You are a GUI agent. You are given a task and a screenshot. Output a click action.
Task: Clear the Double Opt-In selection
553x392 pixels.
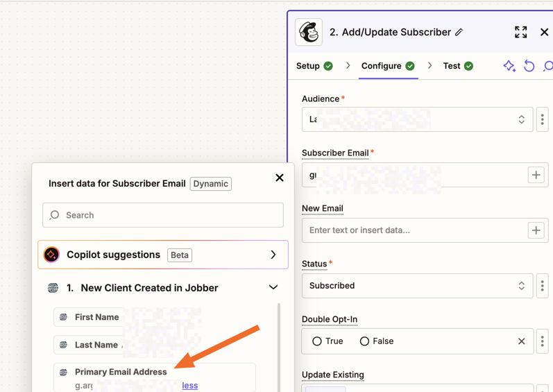click(x=522, y=341)
